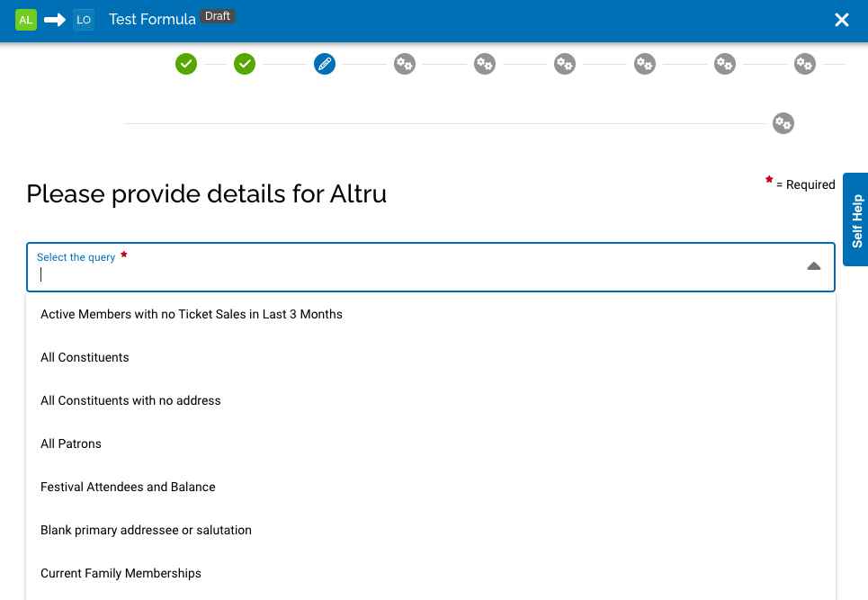Image resolution: width=868 pixels, height=600 pixels.
Task: Select the 'All Patrons' query
Action: tap(71, 443)
